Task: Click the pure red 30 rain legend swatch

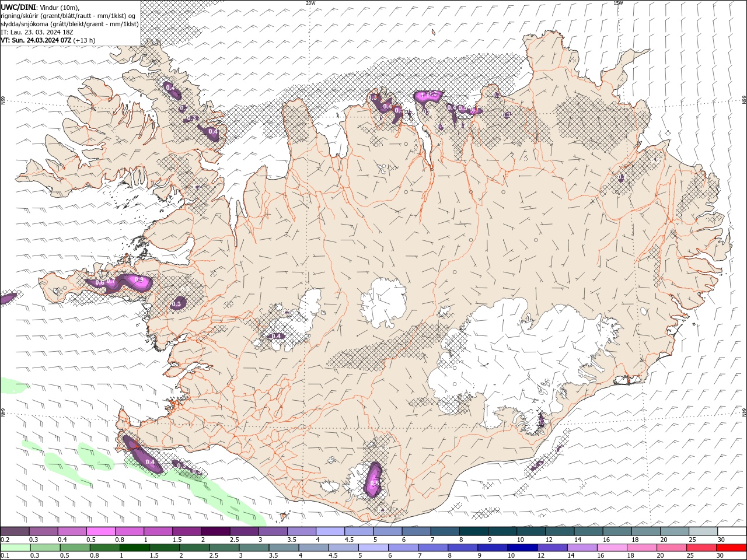Action: pos(731,548)
